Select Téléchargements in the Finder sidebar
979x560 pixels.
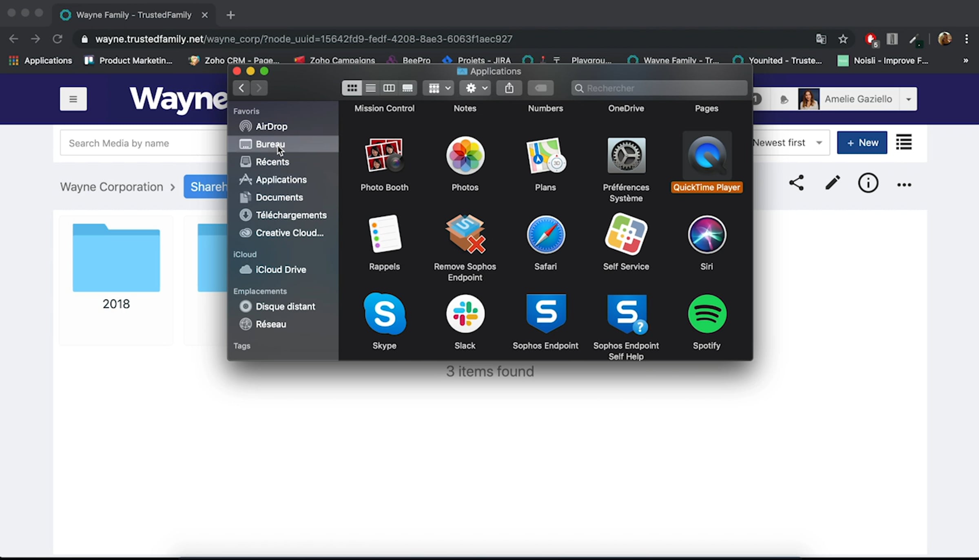pyautogui.click(x=291, y=215)
